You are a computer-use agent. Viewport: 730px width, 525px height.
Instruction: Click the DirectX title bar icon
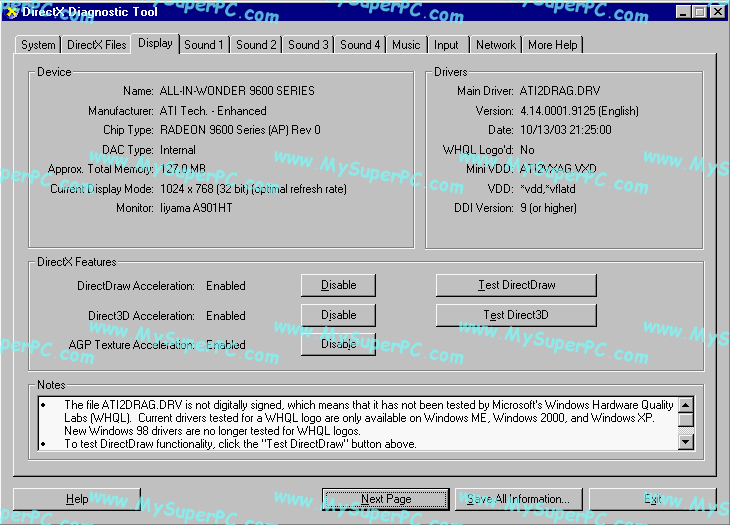(11, 12)
